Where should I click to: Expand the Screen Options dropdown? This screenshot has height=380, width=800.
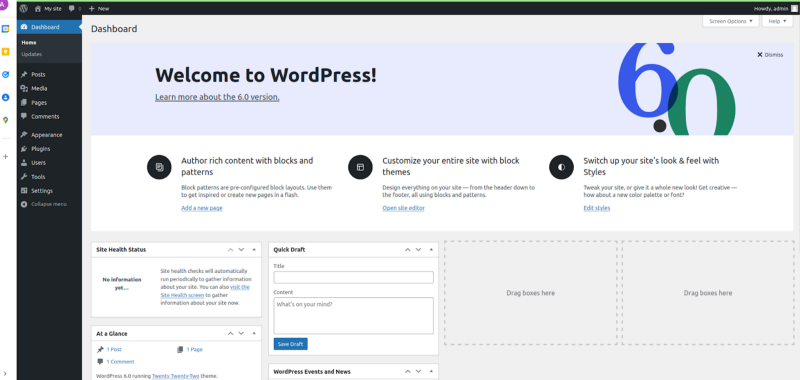click(x=731, y=21)
